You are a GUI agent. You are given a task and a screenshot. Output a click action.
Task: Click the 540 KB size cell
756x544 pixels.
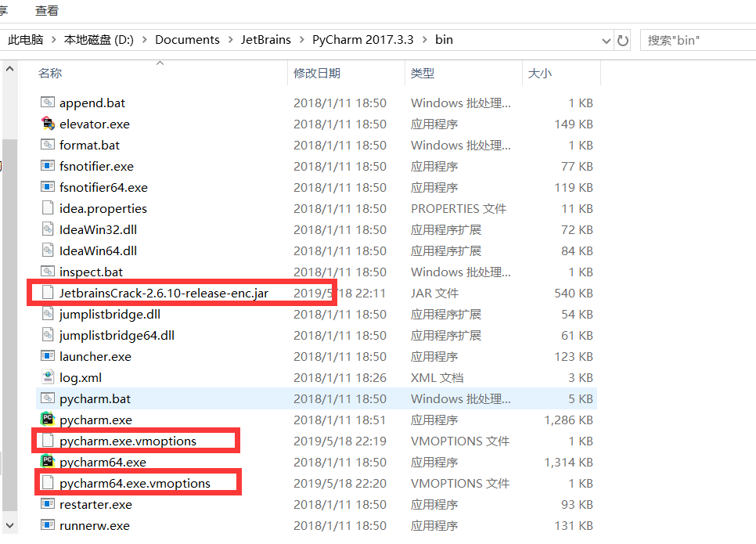pos(574,293)
